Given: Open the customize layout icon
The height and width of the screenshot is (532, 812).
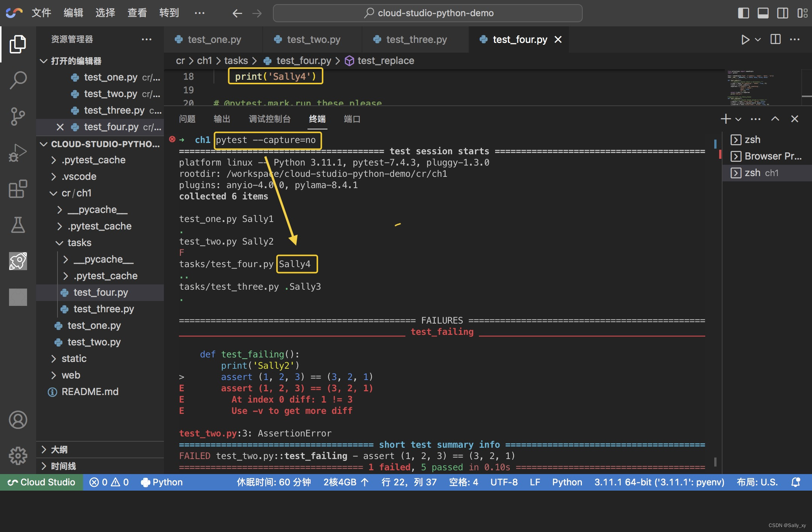Looking at the screenshot, I should pyautogui.click(x=802, y=13).
